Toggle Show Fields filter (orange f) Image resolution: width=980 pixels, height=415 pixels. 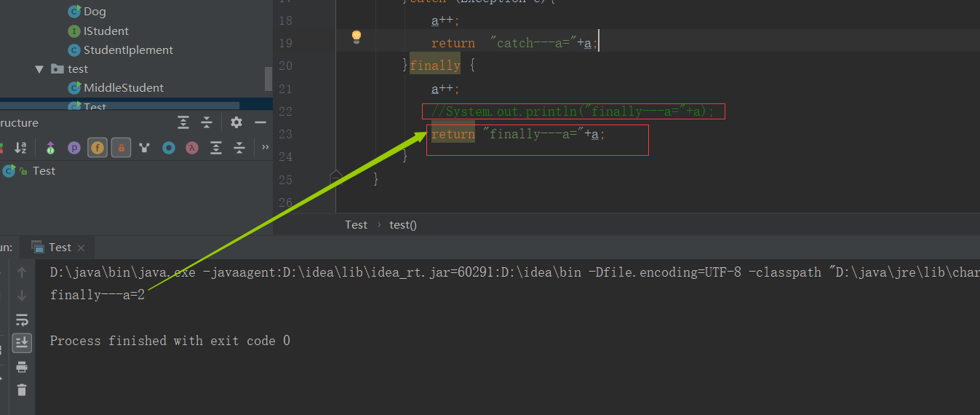click(97, 148)
